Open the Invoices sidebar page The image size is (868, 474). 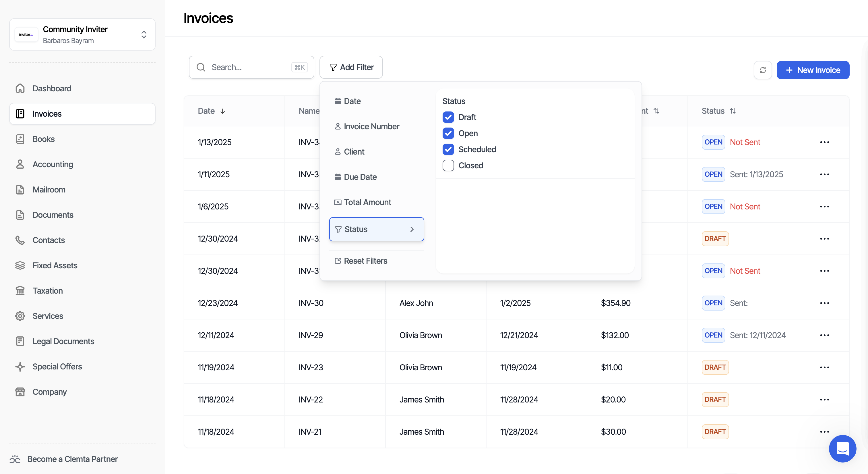pyautogui.click(x=82, y=113)
